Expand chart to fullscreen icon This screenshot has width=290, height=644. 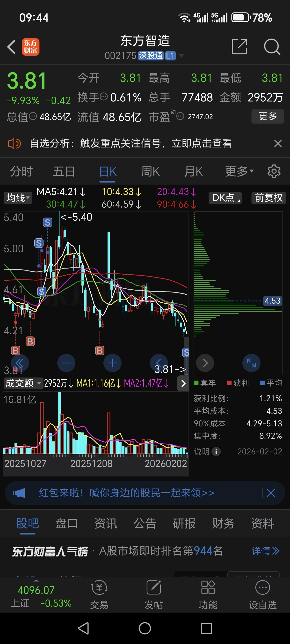[252, 363]
